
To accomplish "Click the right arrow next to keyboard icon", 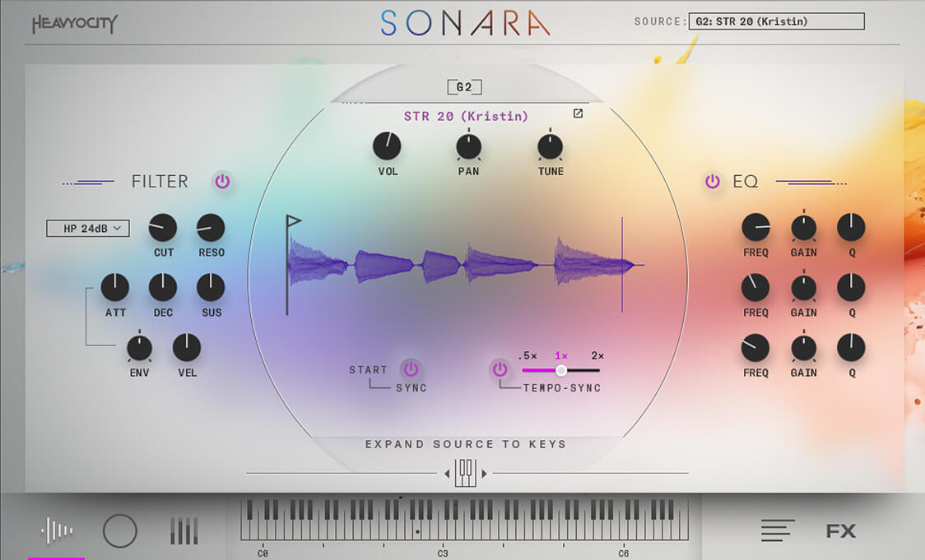I will [x=484, y=474].
